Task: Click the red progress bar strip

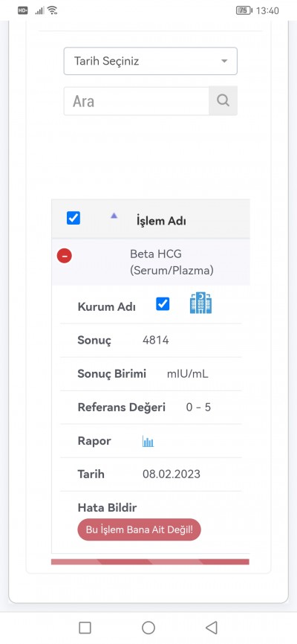Action: tap(150, 561)
